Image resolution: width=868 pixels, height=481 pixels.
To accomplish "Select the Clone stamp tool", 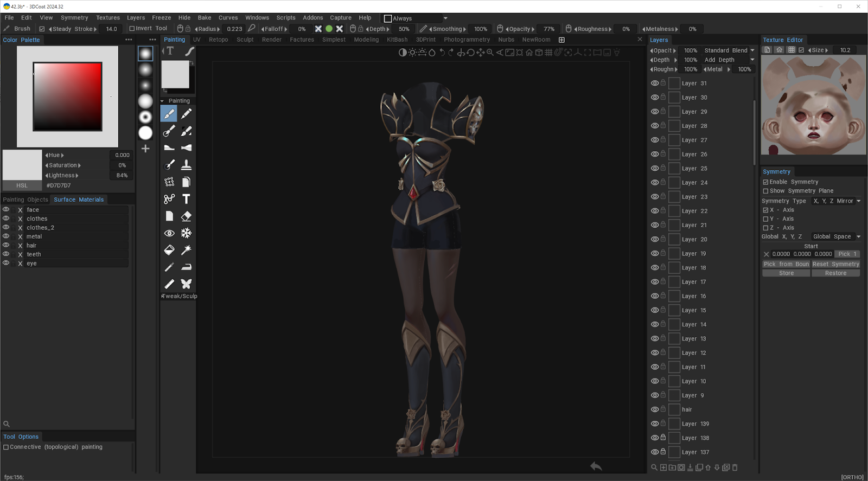I will (186, 165).
